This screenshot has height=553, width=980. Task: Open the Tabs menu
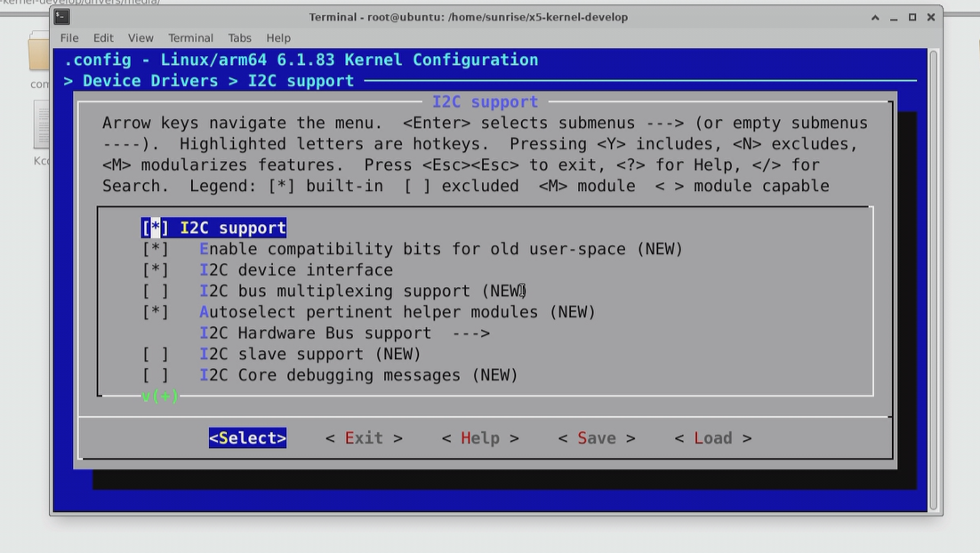click(x=239, y=38)
